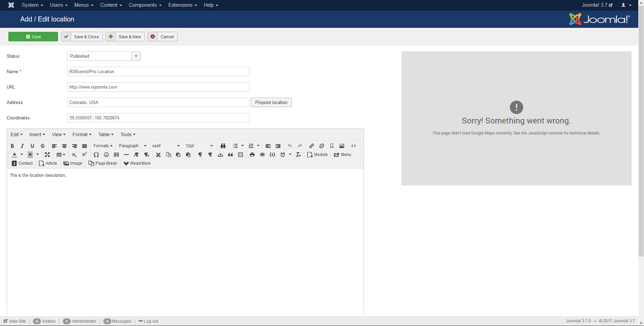This screenshot has height=326, width=644.
Task: Open the serif font family dropdown
Action: coord(166,146)
